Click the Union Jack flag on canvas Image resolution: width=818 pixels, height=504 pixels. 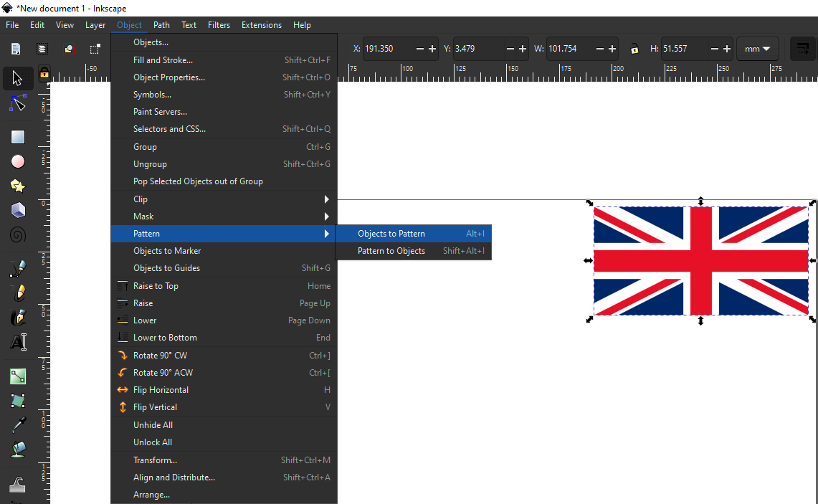pyautogui.click(x=701, y=261)
